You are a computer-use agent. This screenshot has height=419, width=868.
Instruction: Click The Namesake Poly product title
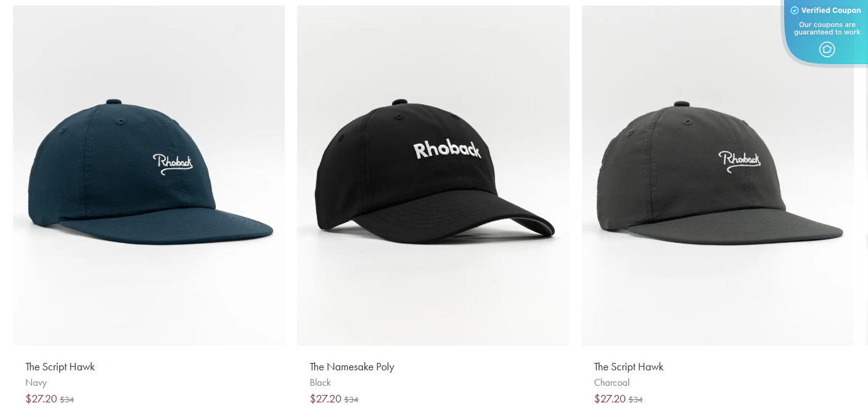[352, 367]
